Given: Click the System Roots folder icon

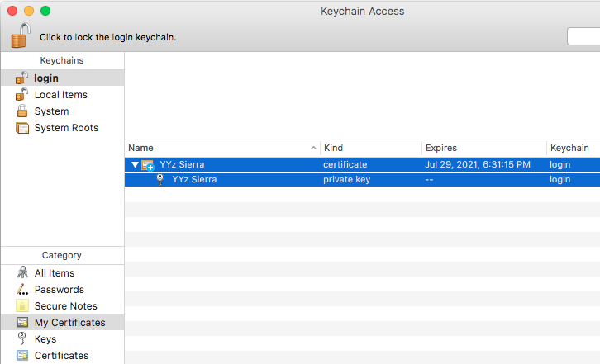Looking at the screenshot, I should [x=22, y=128].
